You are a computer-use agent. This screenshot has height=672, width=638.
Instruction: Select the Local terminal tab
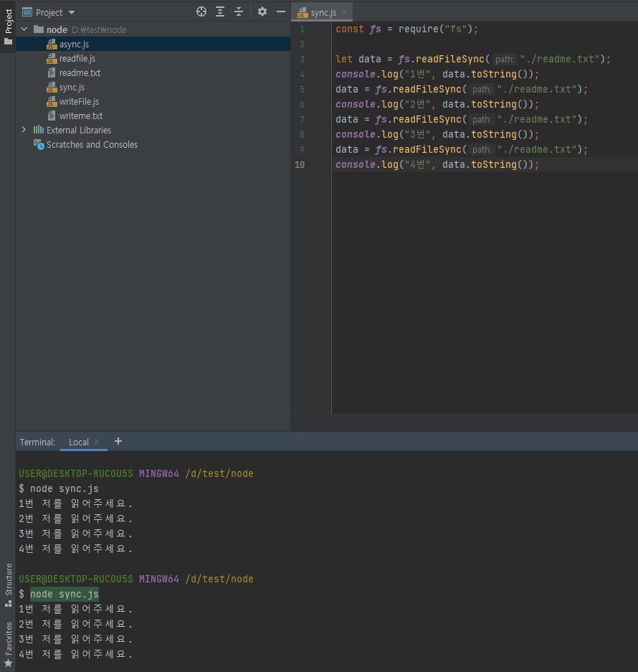[78, 442]
